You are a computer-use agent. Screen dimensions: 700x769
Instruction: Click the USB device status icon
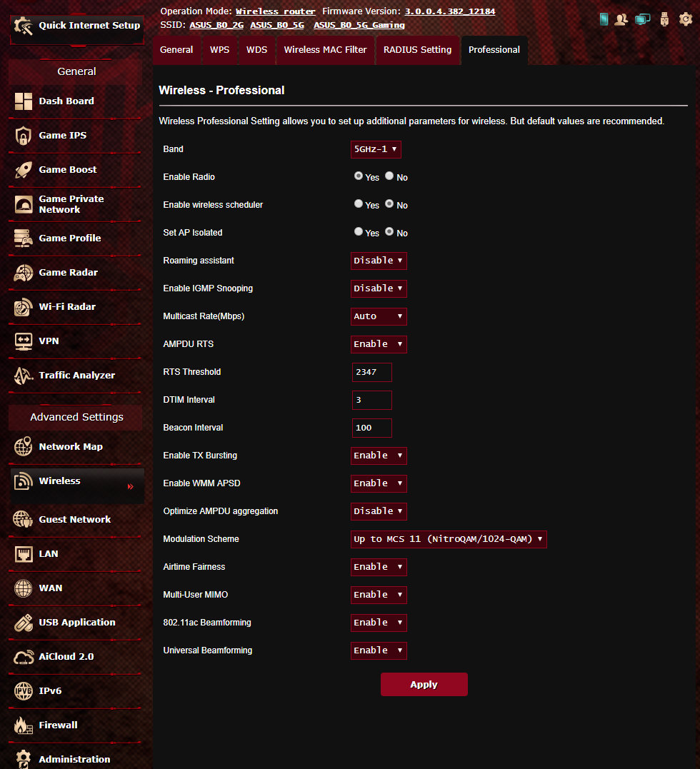click(665, 19)
